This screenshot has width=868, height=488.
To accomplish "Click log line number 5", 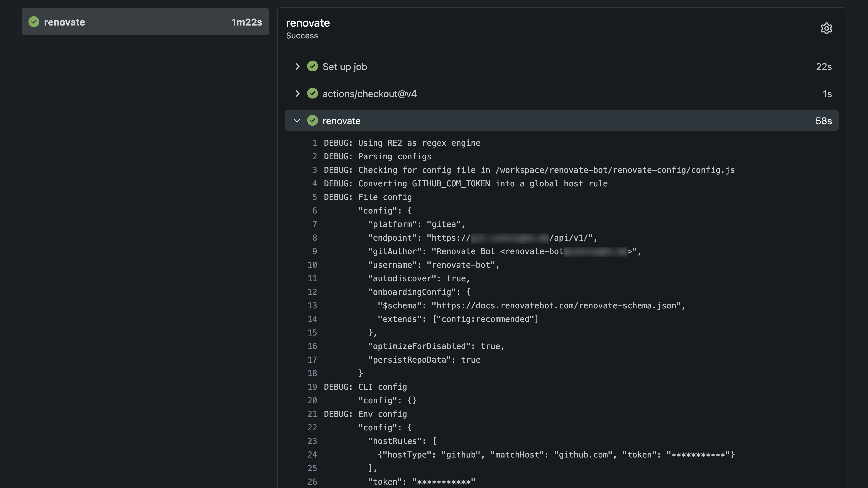I will pos(314,197).
